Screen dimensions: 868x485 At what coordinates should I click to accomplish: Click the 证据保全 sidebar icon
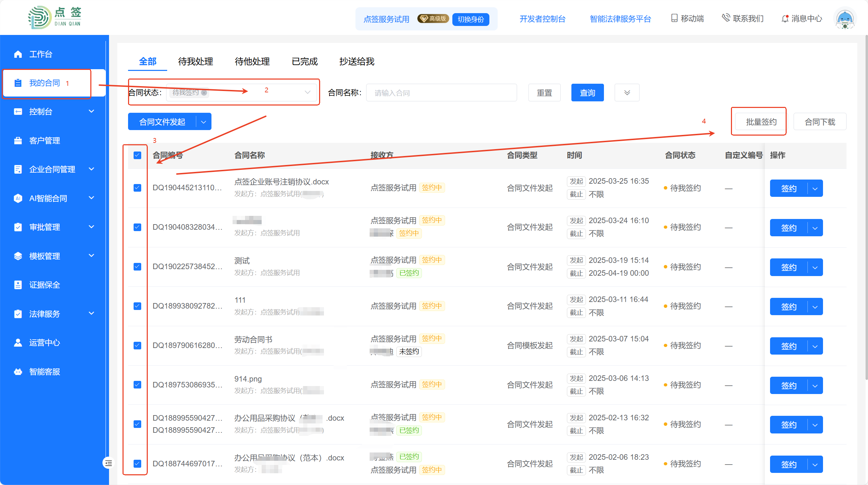(x=18, y=285)
